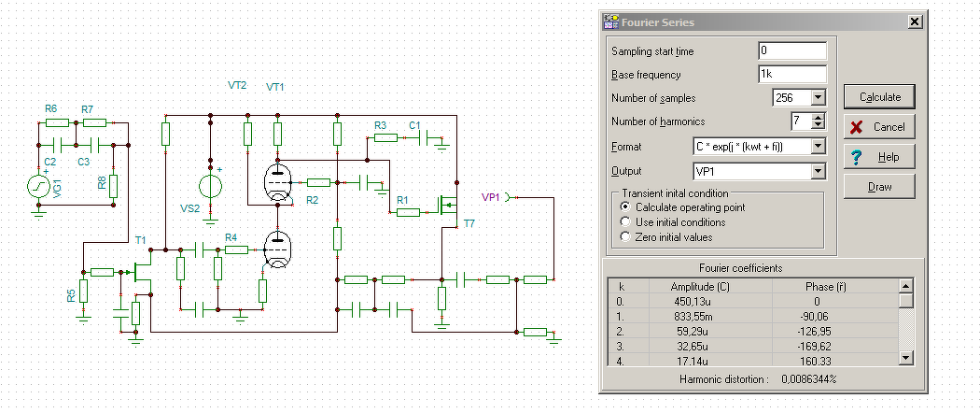Open the Output dropdown with VP1
The height and width of the screenshot is (413, 980).
coord(819,171)
